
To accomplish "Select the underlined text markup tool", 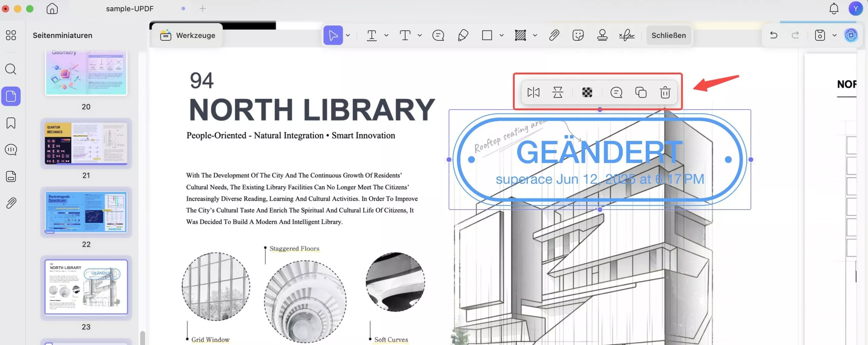I will coord(372,35).
